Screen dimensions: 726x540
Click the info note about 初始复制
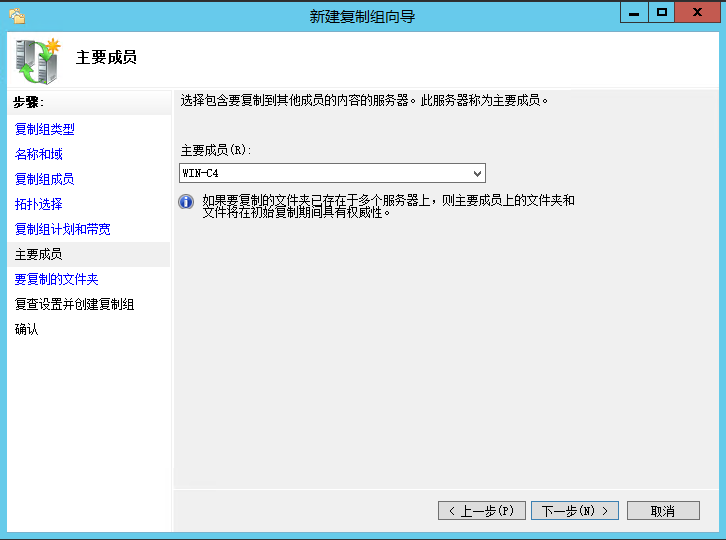tap(388, 207)
